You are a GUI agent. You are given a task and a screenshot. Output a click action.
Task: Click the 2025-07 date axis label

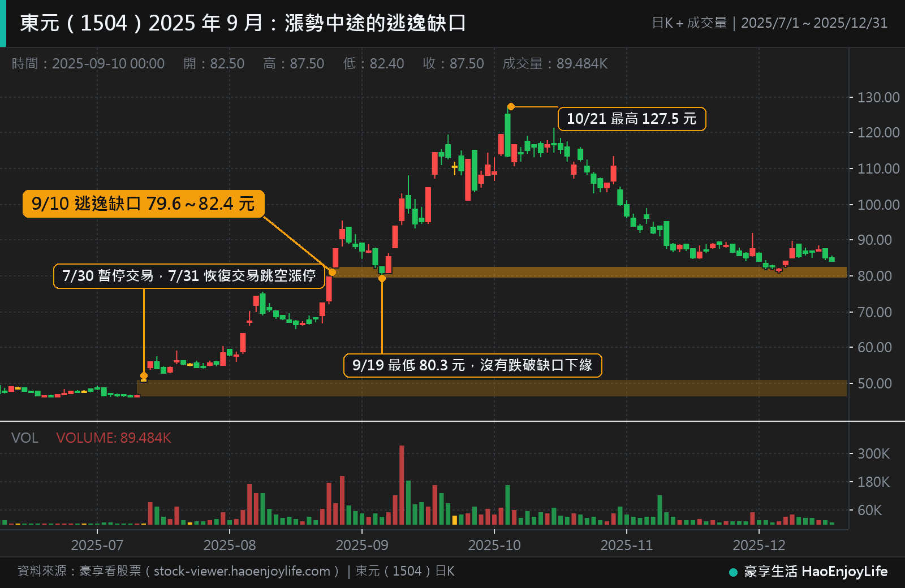pyautogui.click(x=97, y=545)
